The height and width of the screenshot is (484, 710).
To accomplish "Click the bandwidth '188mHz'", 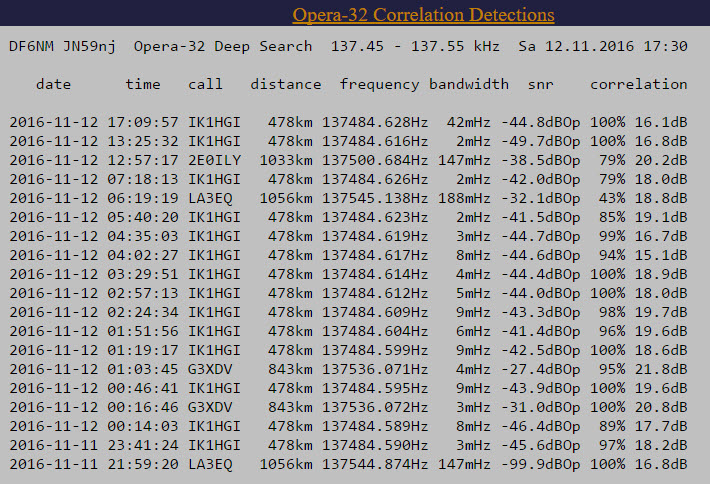I will click(x=464, y=198).
